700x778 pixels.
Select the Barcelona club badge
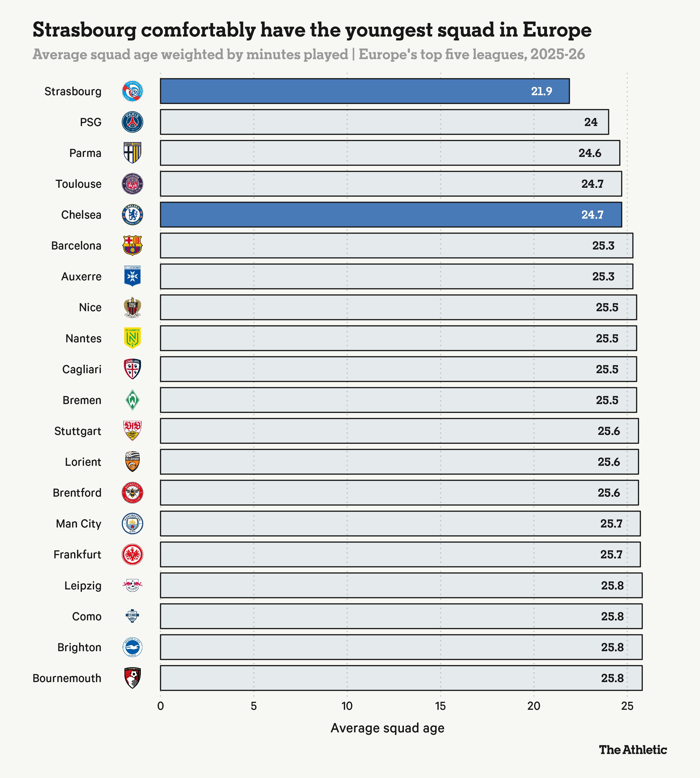132,246
